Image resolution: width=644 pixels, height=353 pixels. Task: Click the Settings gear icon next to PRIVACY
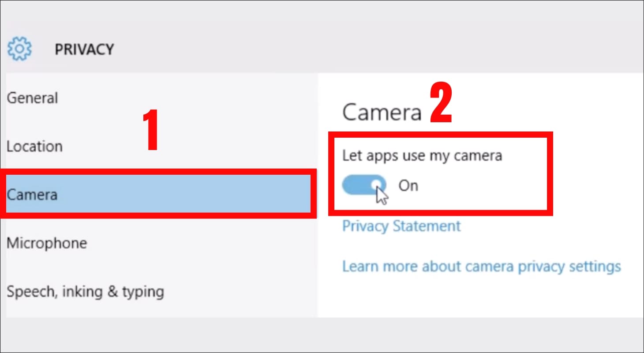point(19,49)
